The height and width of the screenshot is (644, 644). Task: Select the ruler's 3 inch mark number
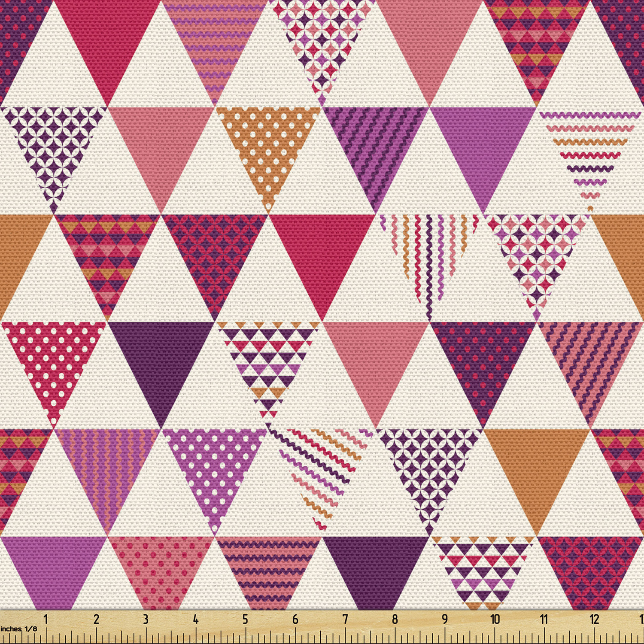click(146, 619)
